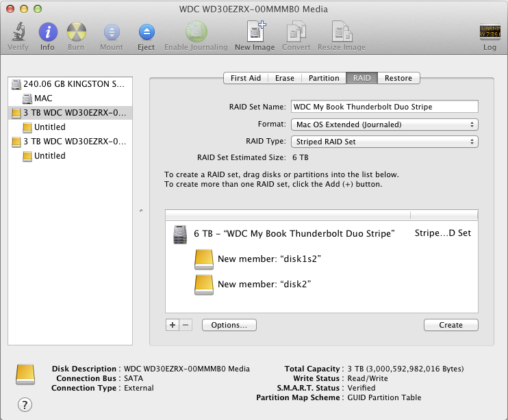Click the S.M.A.R.T. Status Verified value
This screenshot has width=508, height=420.
coord(361,388)
